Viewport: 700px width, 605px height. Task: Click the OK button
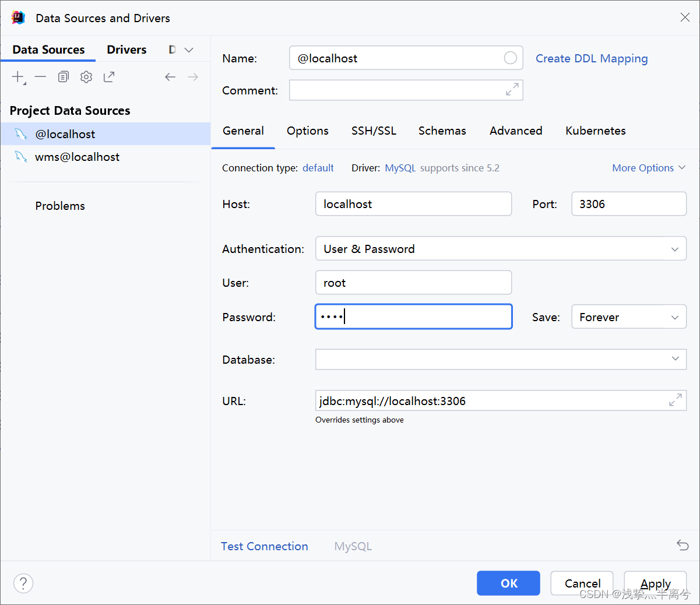pyautogui.click(x=508, y=583)
